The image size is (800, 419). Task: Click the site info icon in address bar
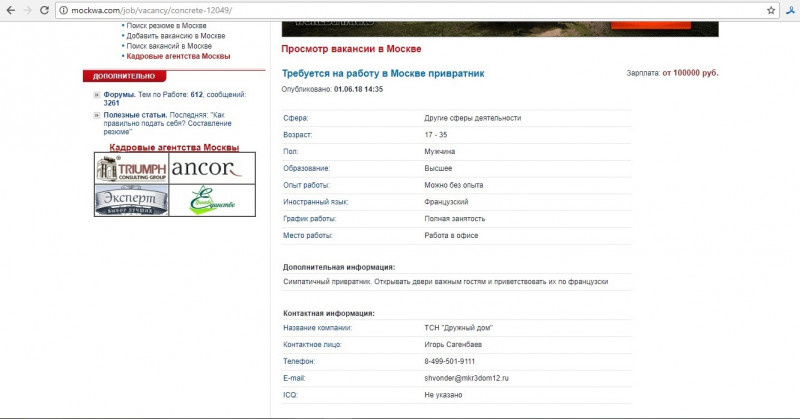pos(63,10)
